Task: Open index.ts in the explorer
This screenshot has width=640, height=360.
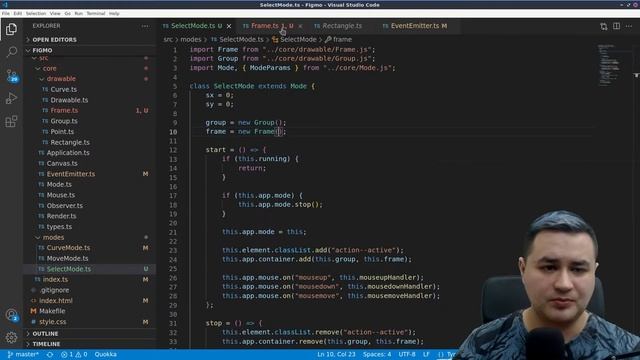Action: [90, 280]
